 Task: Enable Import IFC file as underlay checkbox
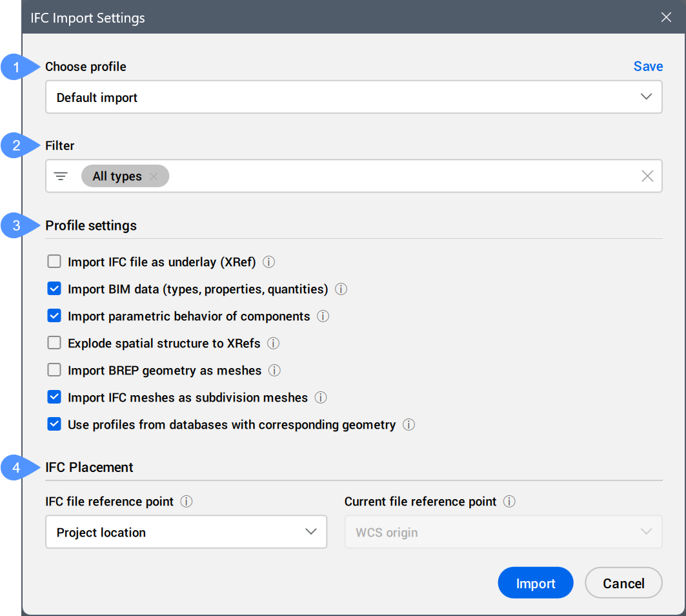[x=54, y=262]
